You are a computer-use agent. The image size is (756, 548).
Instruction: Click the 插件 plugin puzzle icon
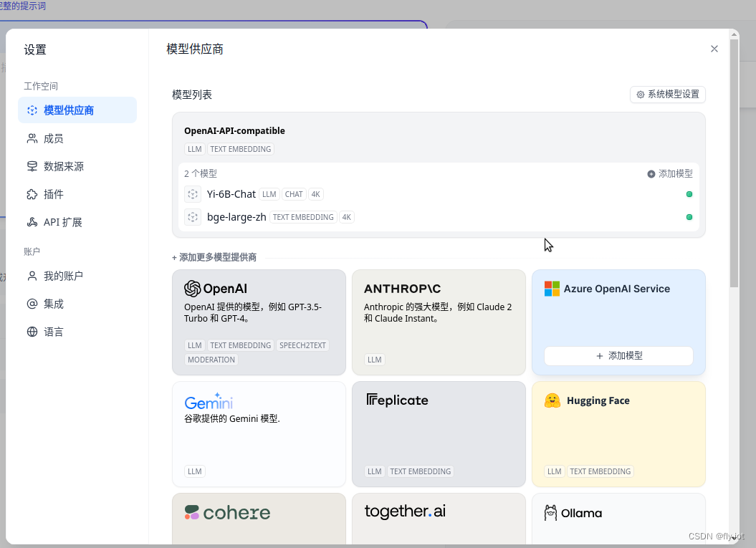coord(32,194)
